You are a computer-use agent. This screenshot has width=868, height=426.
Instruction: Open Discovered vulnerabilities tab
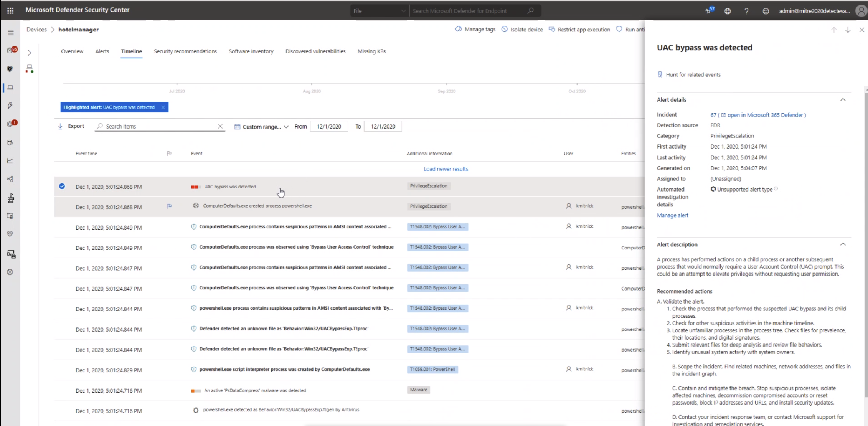pyautogui.click(x=315, y=51)
